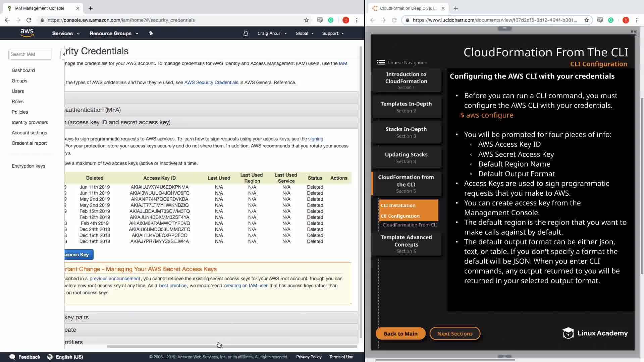
Task: Open Course Navigation hamburger menu icon
Action: click(x=381, y=62)
